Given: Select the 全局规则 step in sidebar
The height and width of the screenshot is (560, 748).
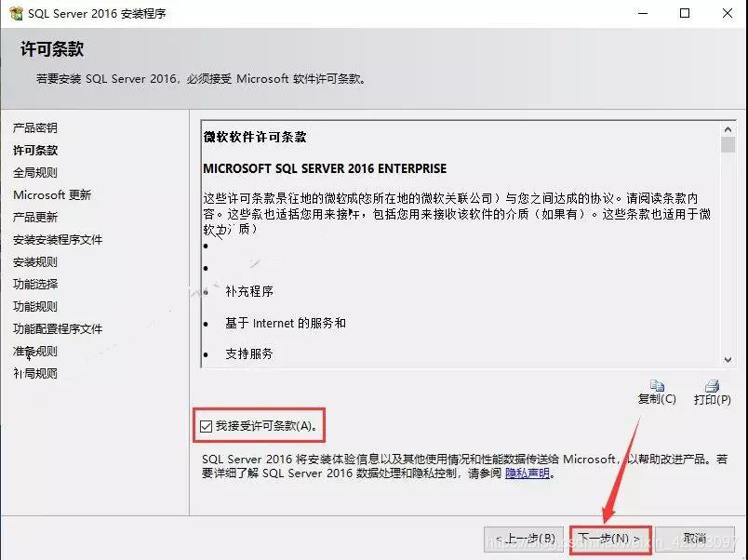Looking at the screenshot, I should [x=34, y=173].
